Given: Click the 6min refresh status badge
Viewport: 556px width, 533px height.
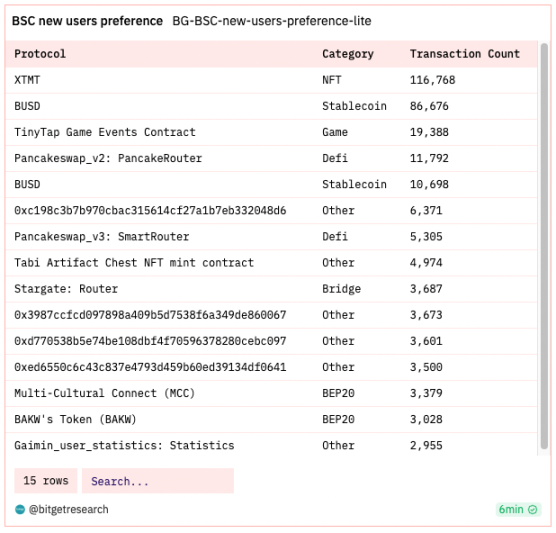Looking at the screenshot, I should [x=518, y=510].
